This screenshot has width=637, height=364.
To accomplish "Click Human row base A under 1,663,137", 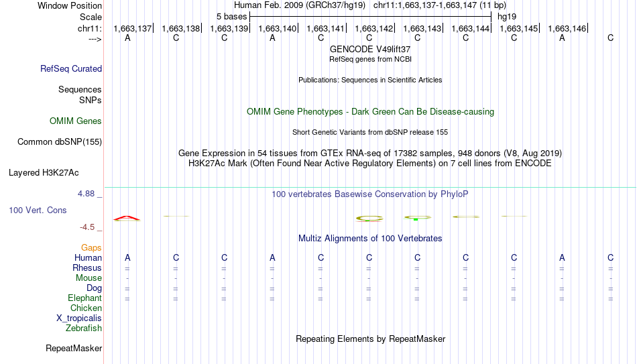I will coord(127,257).
